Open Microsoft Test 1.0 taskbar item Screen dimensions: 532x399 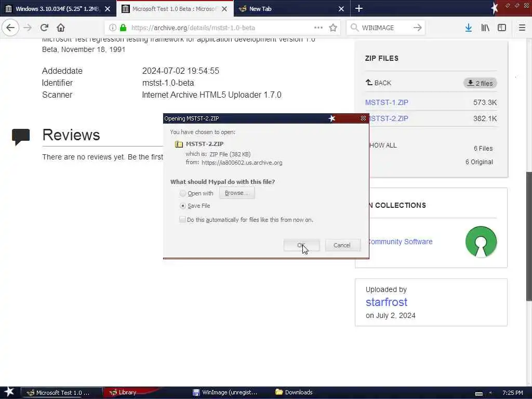[62, 393]
